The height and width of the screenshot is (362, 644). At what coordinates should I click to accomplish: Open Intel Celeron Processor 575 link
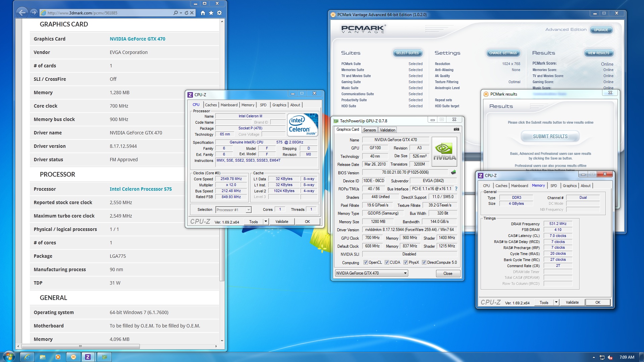[141, 189]
